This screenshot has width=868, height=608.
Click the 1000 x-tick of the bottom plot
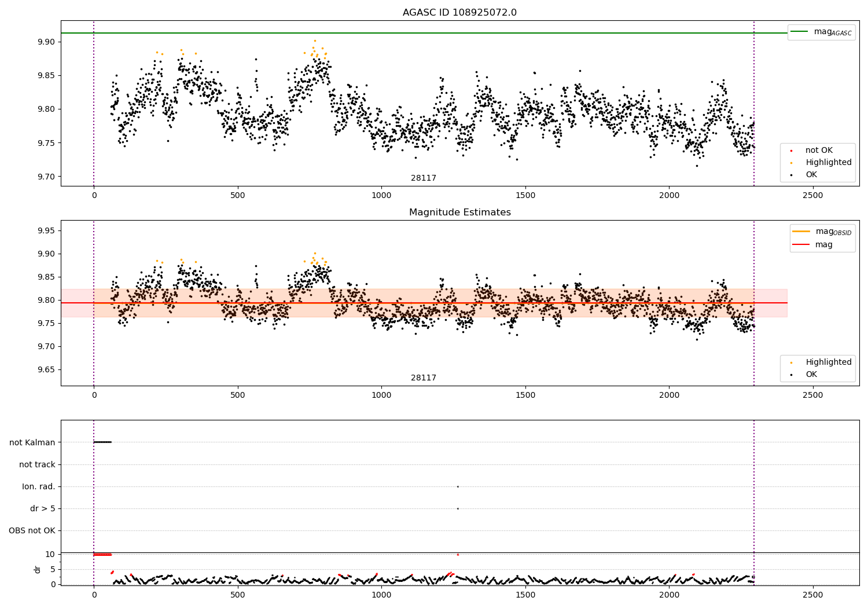coord(381,595)
